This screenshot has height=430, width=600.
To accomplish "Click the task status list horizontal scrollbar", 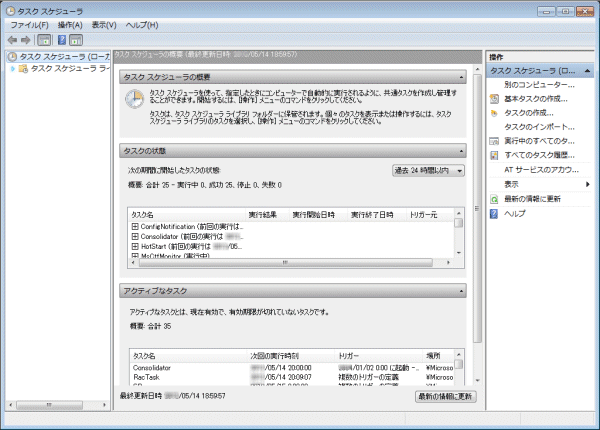I will tap(290, 264).
